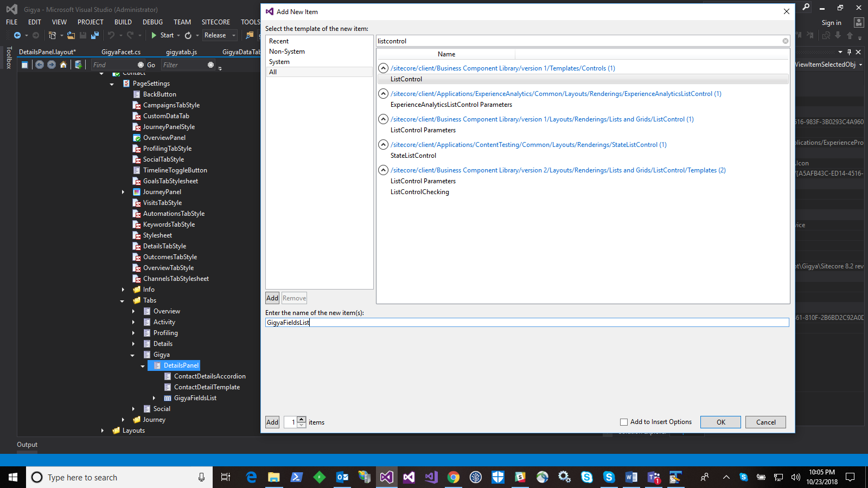Select the ListControl template result
The height and width of the screenshot is (488, 868).
tap(583, 79)
